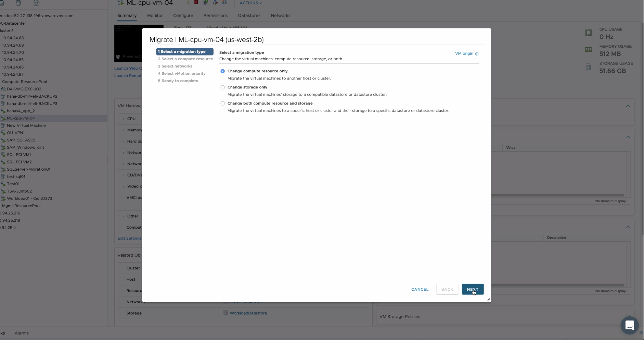644x340 pixels.
Task: Click the edit VM settings toolbar icon
Action: click(x=215, y=2)
